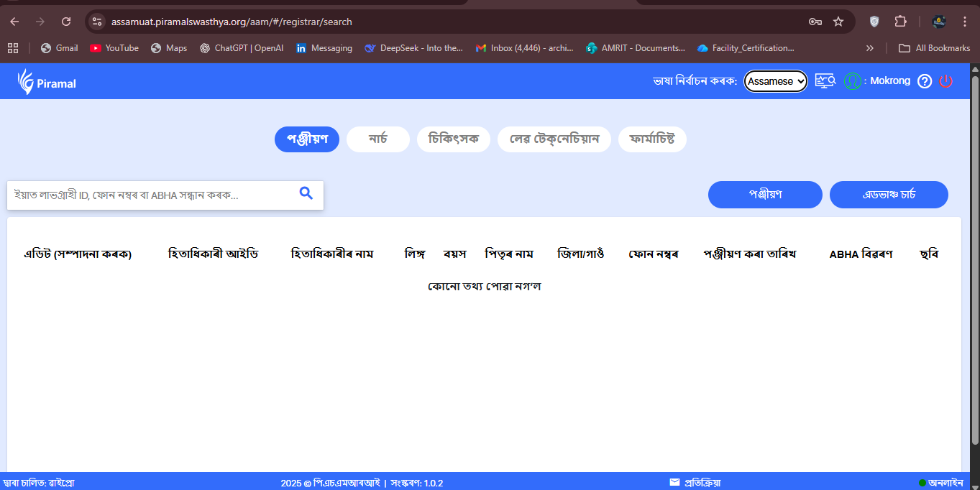Open the help question mark icon
980x490 pixels.
tap(925, 81)
